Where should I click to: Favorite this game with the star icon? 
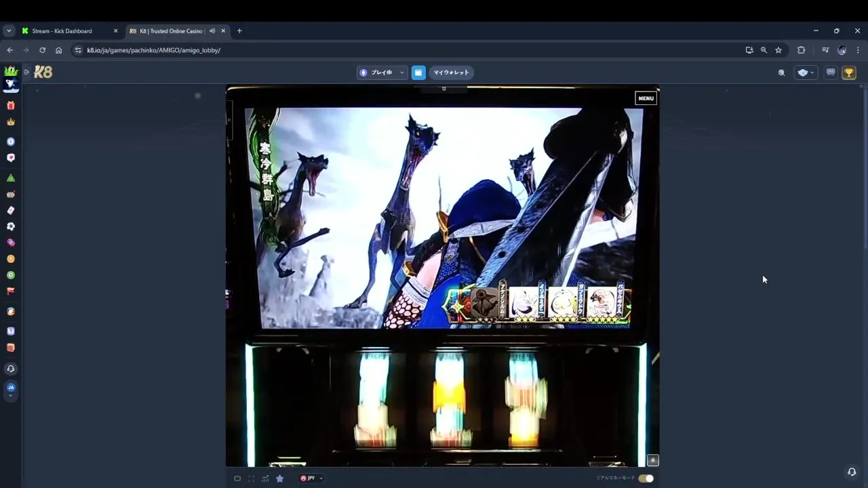pos(279,479)
